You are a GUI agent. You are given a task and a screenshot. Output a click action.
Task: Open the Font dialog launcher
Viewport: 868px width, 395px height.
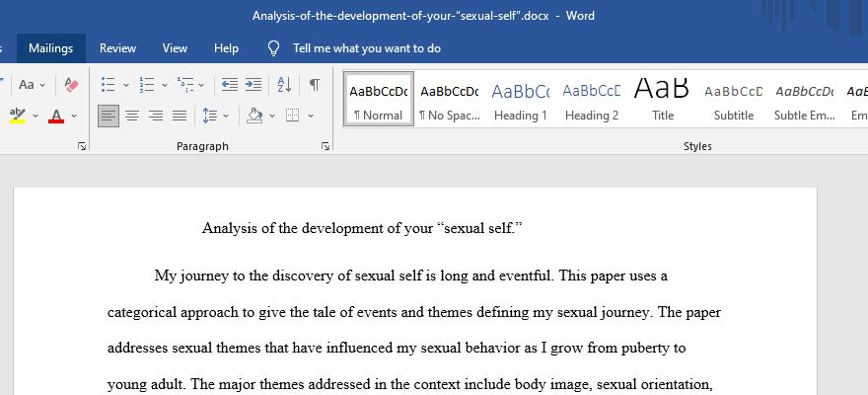click(x=82, y=146)
